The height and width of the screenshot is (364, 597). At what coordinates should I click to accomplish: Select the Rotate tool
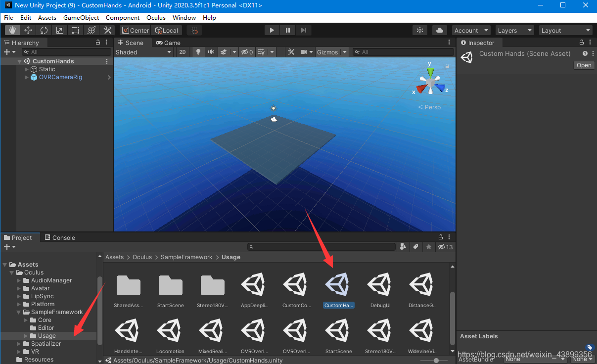pyautogui.click(x=44, y=30)
